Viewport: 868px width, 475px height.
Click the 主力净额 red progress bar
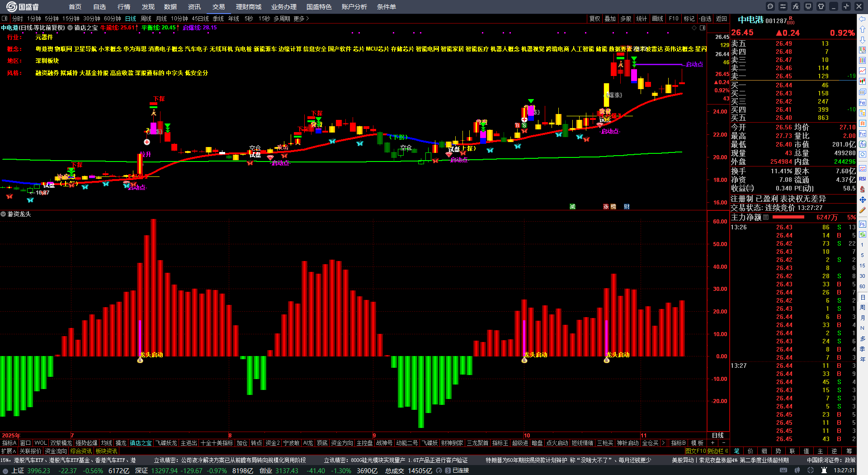pos(789,218)
